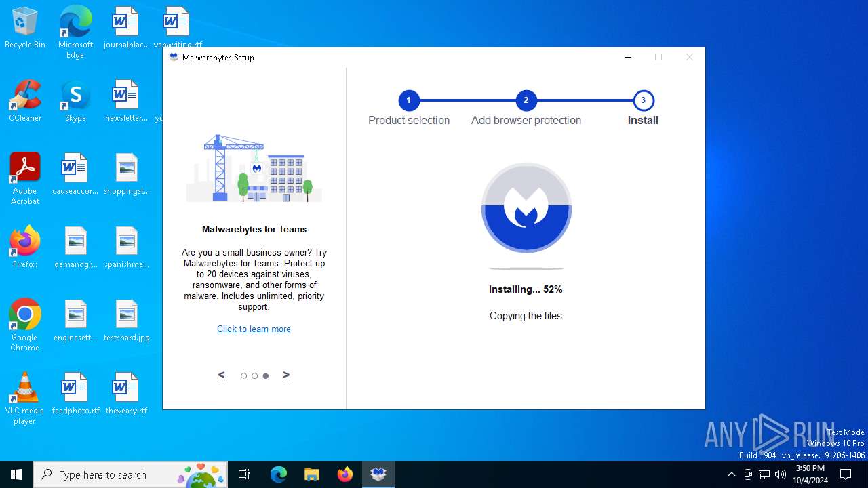Focus Malwarebytes Setup taskbar button
868x488 pixels.
click(x=378, y=474)
